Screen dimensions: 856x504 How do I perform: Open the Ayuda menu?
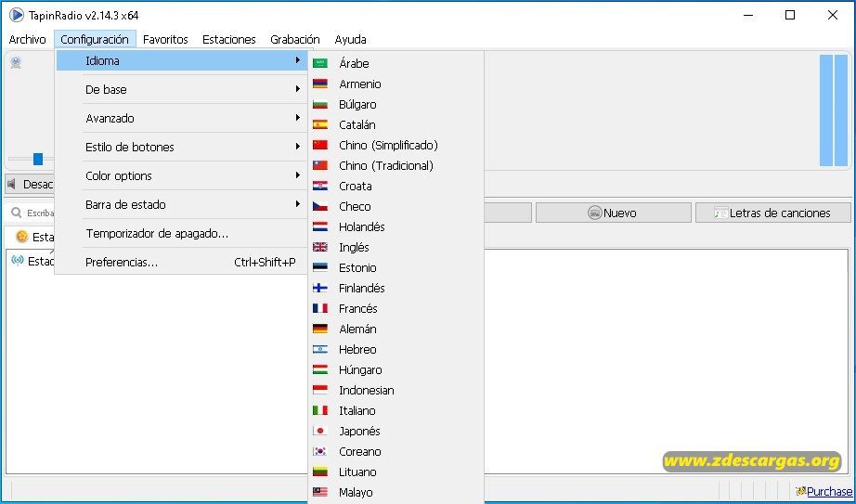point(351,39)
